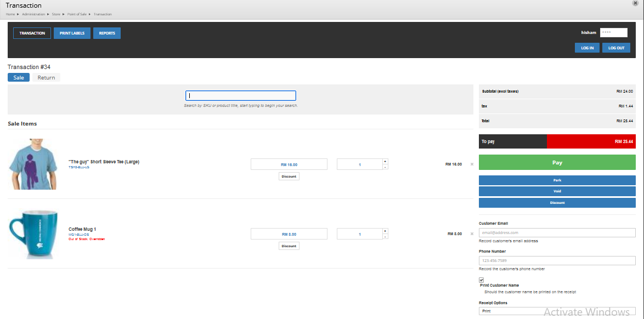Click the green Pay button
The width and height of the screenshot is (644, 319).
557,162
